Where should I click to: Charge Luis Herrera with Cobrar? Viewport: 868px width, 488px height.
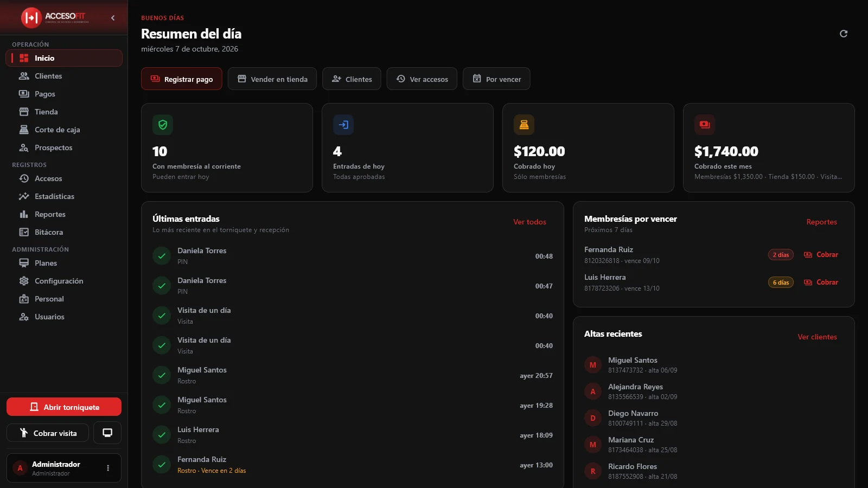pyautogui.click(x=821, y=282)
